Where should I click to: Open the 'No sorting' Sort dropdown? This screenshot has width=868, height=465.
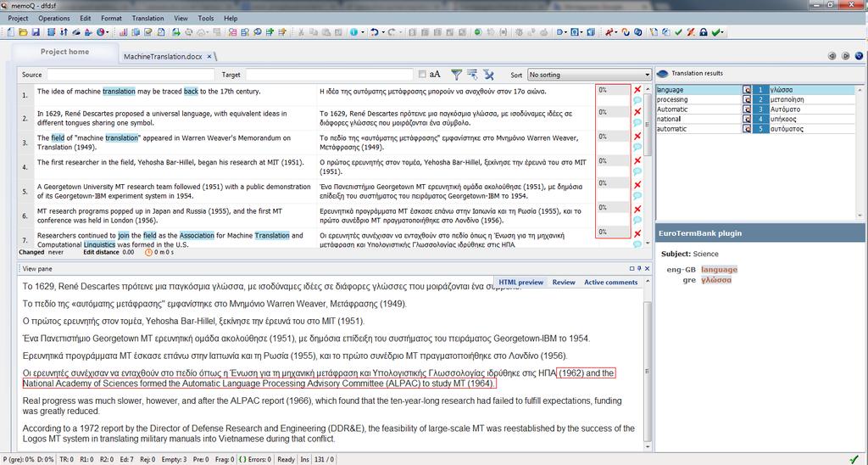[589, 75]
